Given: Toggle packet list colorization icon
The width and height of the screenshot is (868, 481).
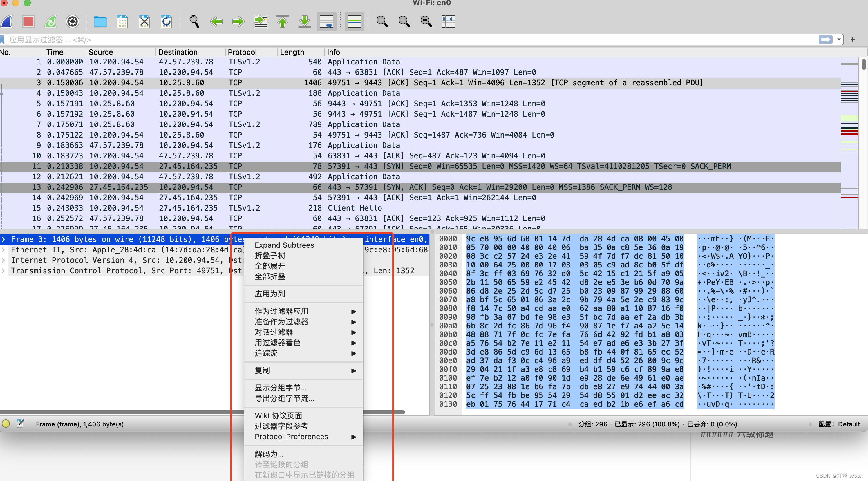Looking at the screenshot, I should tap(354, 21).
